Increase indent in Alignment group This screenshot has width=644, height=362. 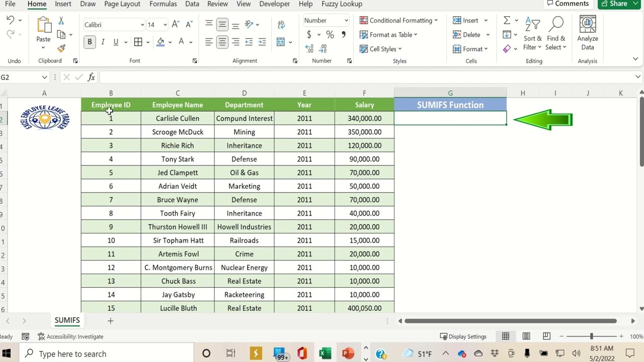point(262,42)
